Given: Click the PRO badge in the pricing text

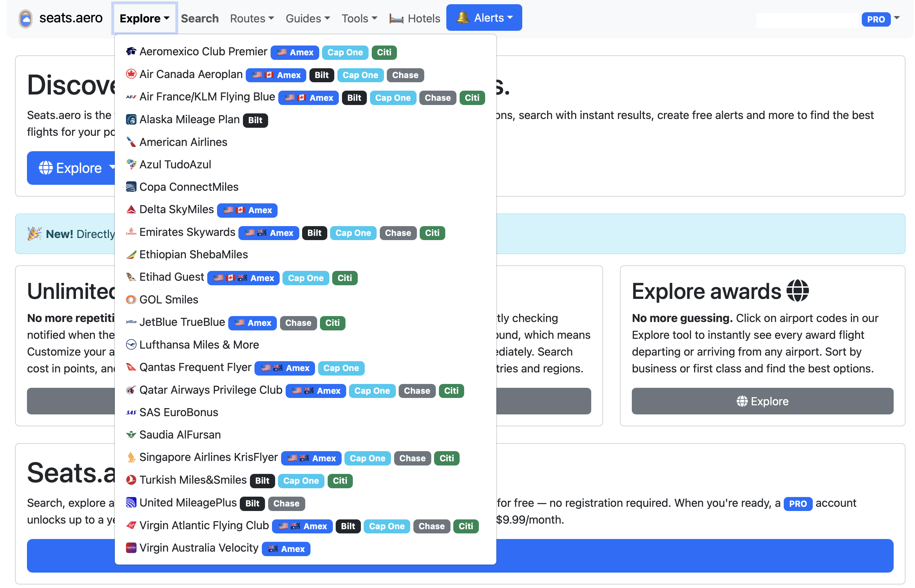Looking at the screenshot, I should pyautogui.click(x=797, y=504).
